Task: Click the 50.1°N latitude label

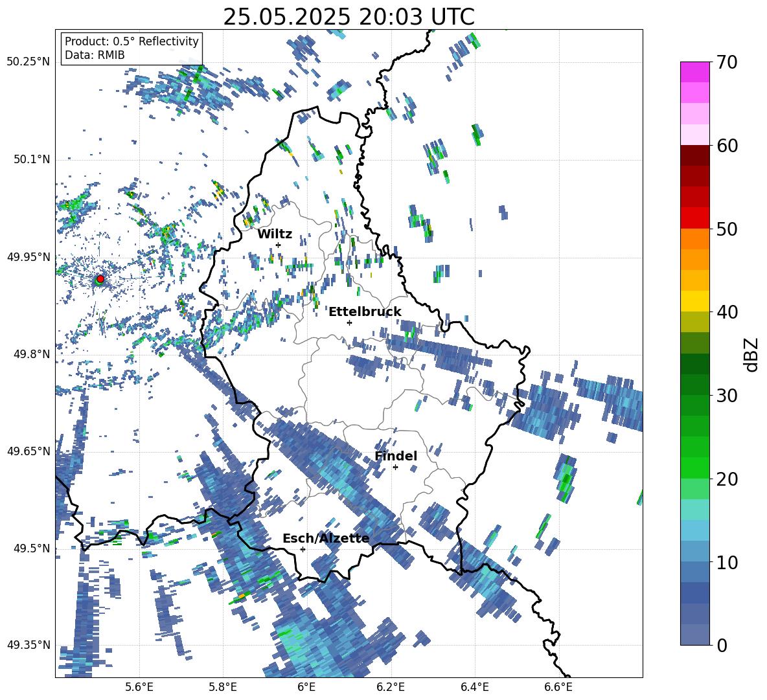Action: pyautogui.click(x=31, y=160)
